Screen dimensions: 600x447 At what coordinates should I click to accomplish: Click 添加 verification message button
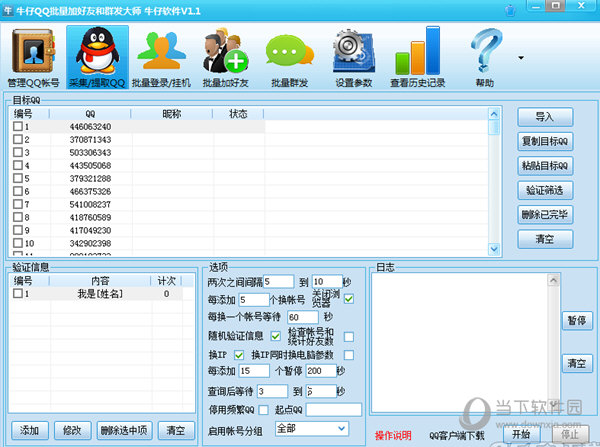pyautogui.click(x=30, y=431)
